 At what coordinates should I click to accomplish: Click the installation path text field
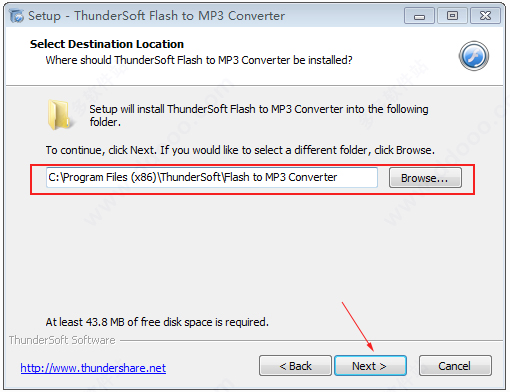coord(212,177)
